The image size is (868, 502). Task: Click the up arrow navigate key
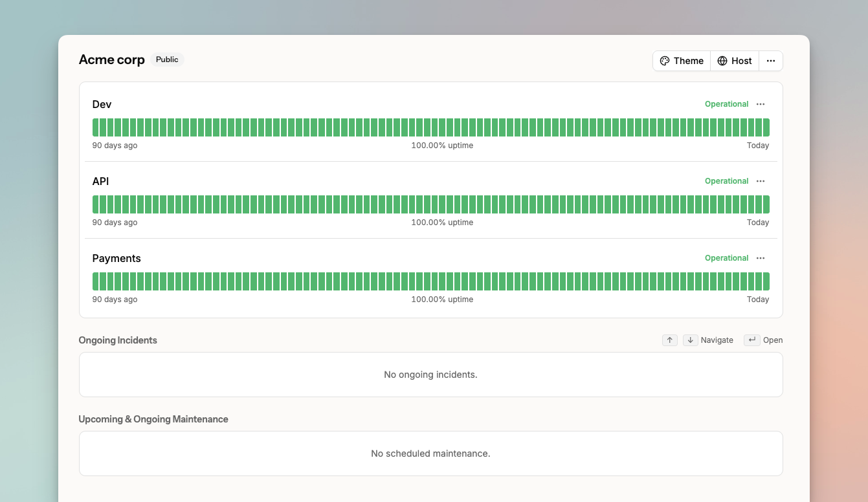pos(670,340)
